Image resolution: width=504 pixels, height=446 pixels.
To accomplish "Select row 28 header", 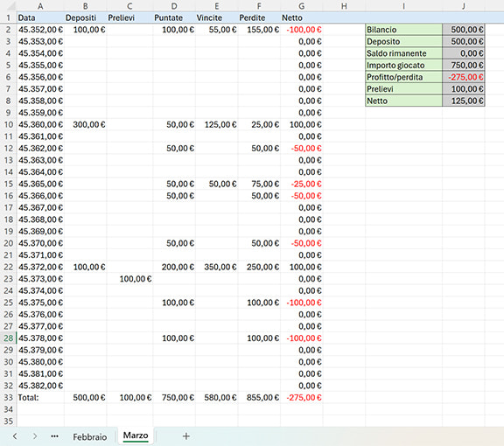I will click(9, 338).
